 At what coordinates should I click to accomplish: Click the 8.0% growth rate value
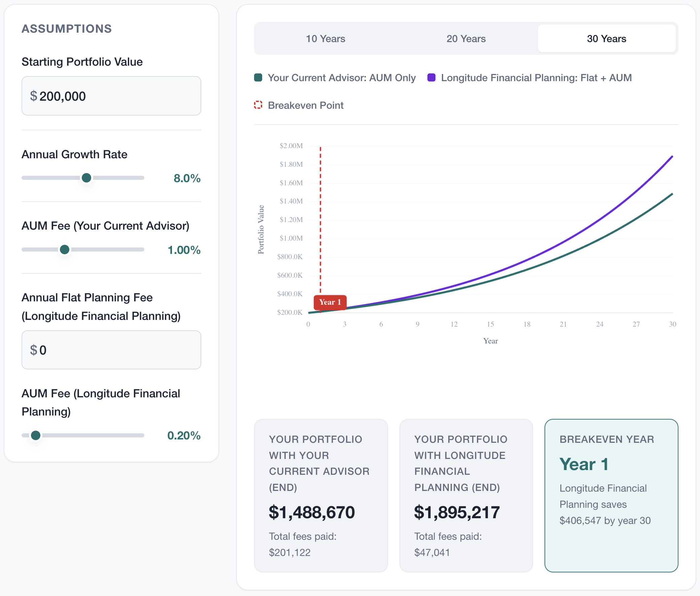[187, 178]
